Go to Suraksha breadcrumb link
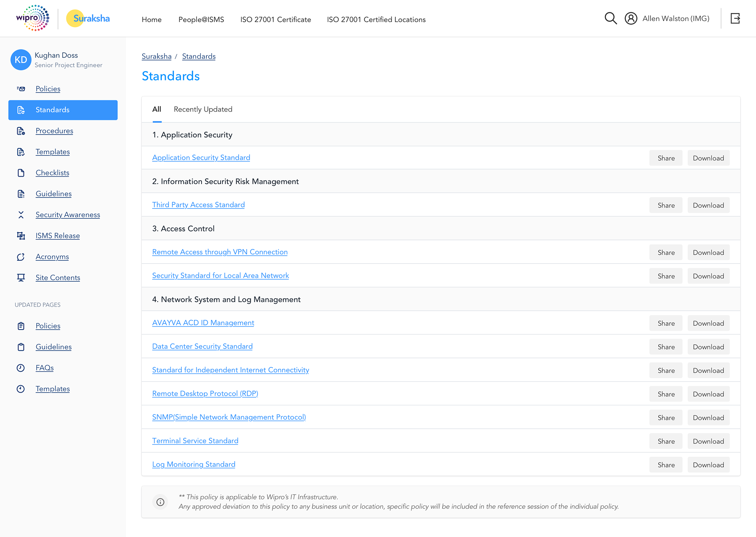The width and height of the screenshot is (756, 537). 156,56
